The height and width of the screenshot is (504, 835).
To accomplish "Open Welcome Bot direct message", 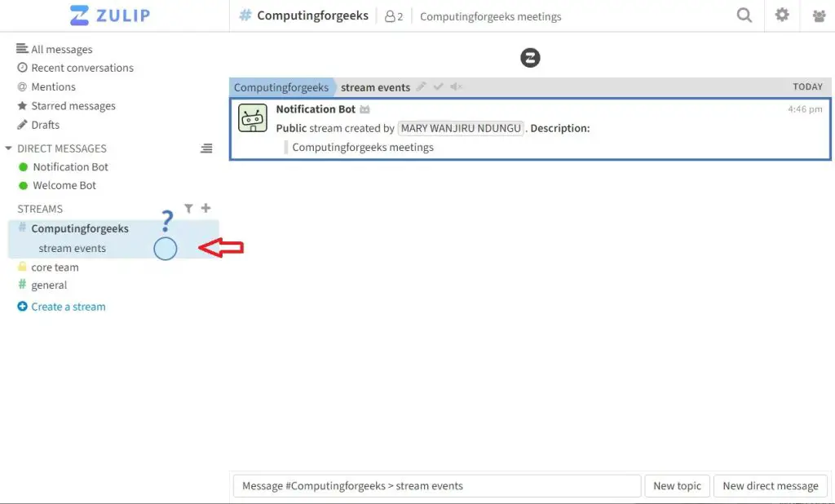I will coord(64,185).
